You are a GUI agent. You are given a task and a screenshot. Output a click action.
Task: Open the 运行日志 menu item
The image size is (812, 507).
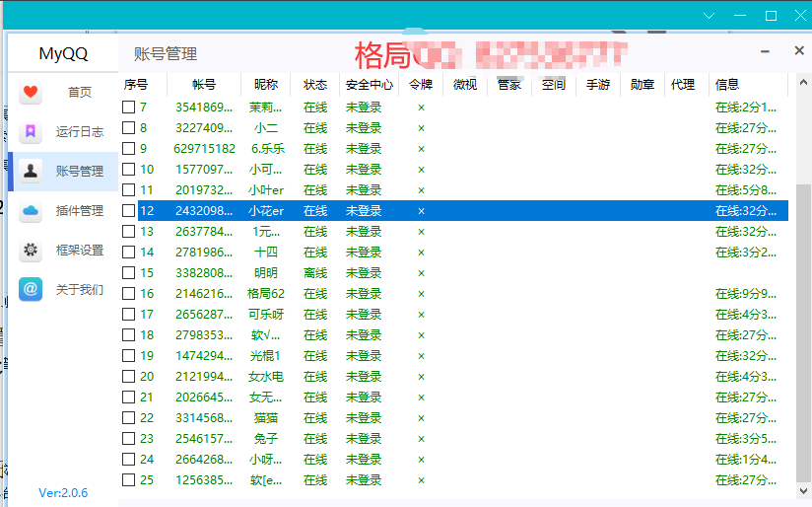[79, 131]
